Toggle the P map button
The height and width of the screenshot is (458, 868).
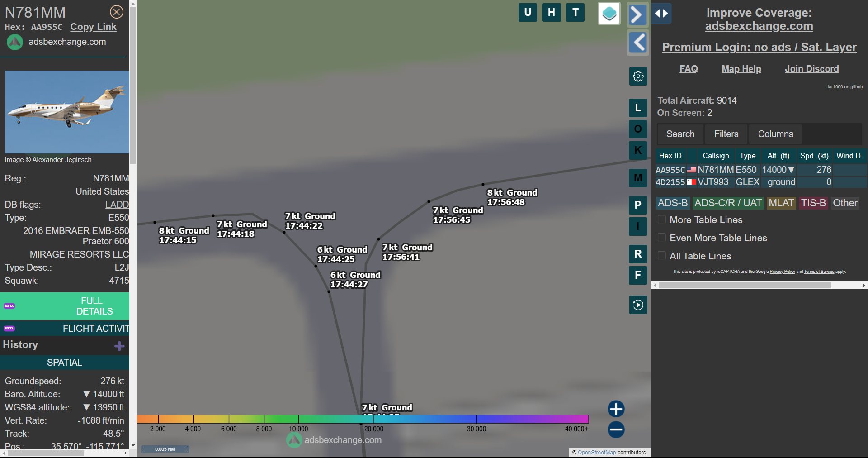638,205
